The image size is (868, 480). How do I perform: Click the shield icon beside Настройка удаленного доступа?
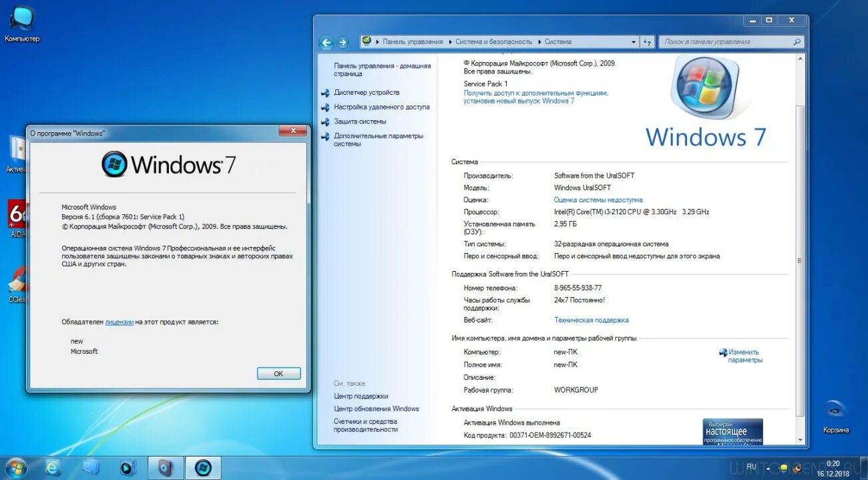click(x=325, y=107)
